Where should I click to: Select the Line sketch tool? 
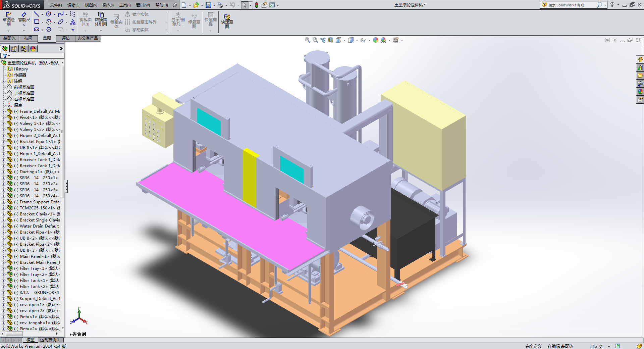37,14
